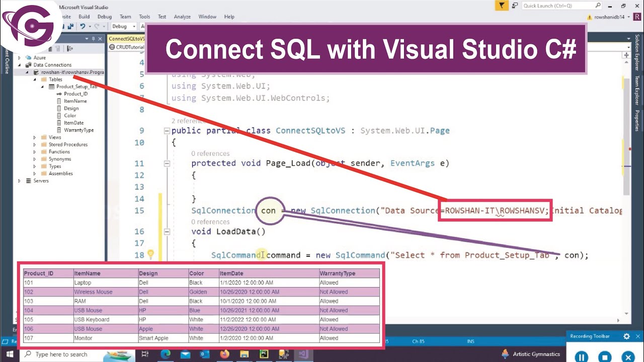Open the Help menu
The width and height of the screenshot is (644, 362).
(229, 17)
